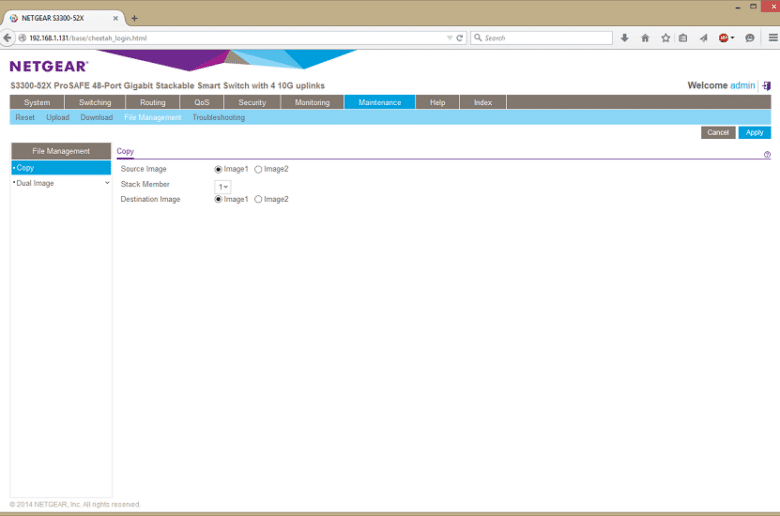Screen dimensions: 780x516
Task: Open the Help menu tab
Action: point(438,103)
